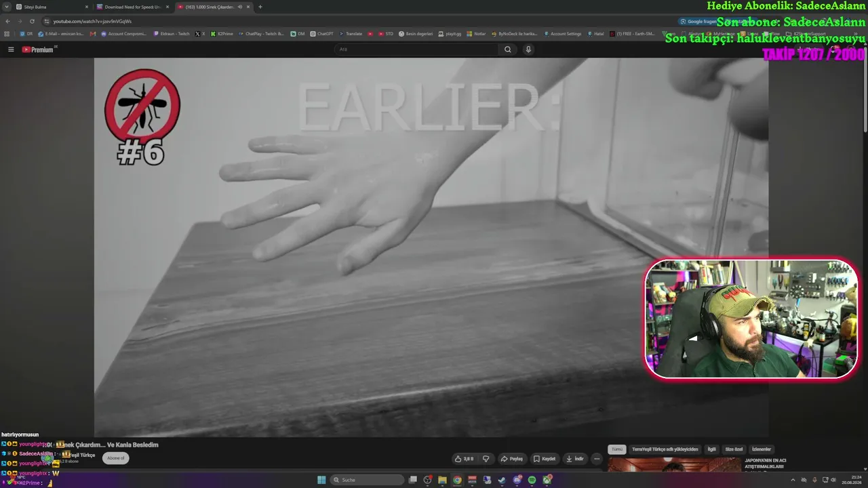Viewport: 868px width, 488px height.
Task: Open site information icon in address bar
Action: [46, 21]
